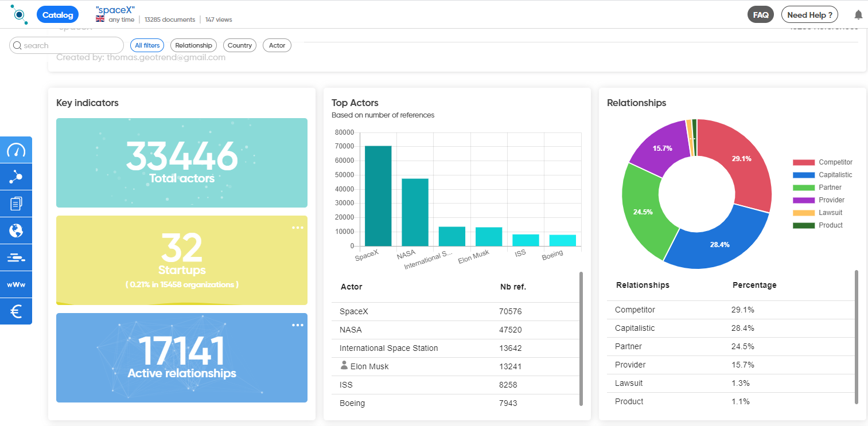Open the Relationship filter
The height and width of the screenshot is (426, 868).
pos(193,45)
